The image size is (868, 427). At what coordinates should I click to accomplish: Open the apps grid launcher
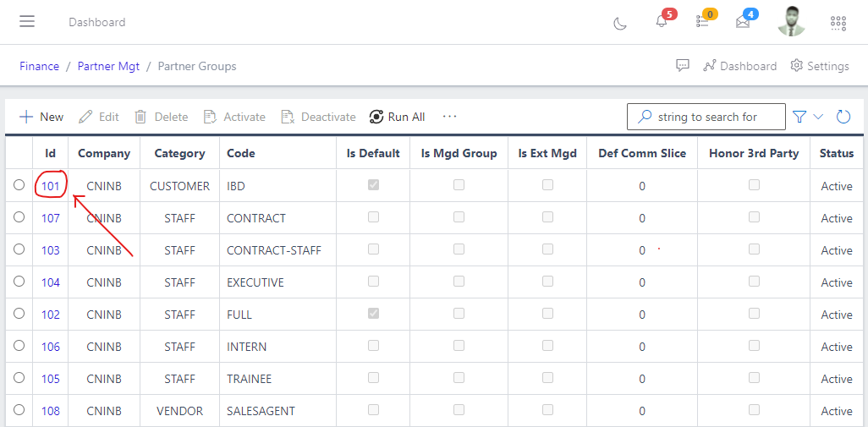(x=838, y=23)
